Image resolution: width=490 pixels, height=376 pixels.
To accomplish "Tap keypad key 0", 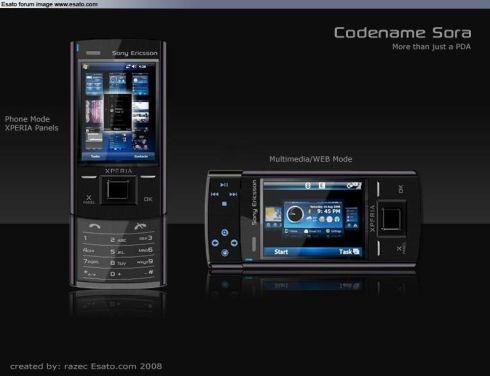I will click(116, 274).
